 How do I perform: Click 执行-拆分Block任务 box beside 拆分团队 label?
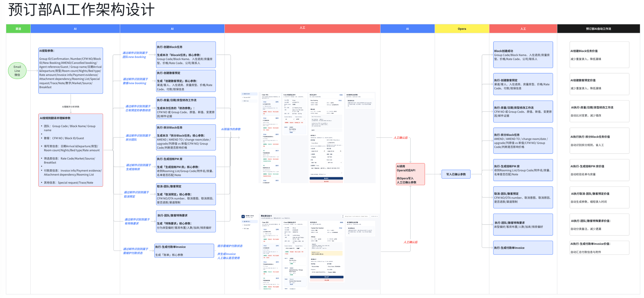(186, 137)
